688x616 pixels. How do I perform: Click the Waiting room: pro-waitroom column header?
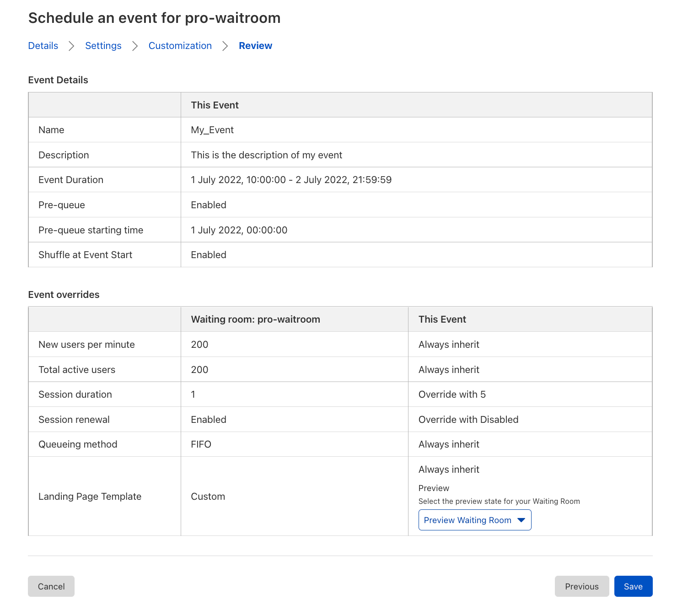pos(256,319)
